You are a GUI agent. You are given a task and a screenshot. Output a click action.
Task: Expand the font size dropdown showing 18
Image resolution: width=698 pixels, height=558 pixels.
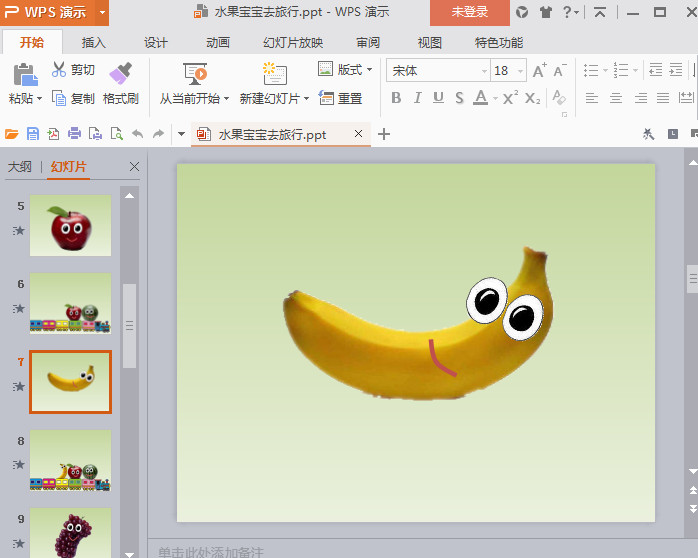point(519,71)
